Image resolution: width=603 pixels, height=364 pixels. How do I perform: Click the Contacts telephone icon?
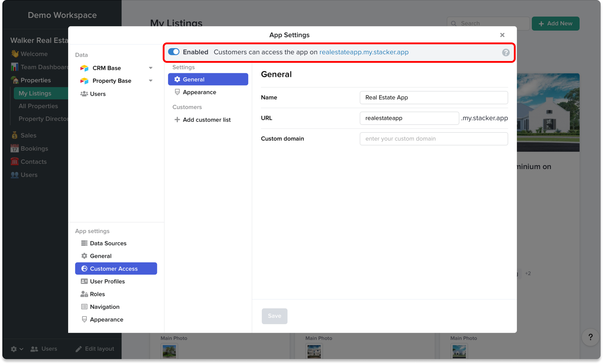[x=14, y=162]
